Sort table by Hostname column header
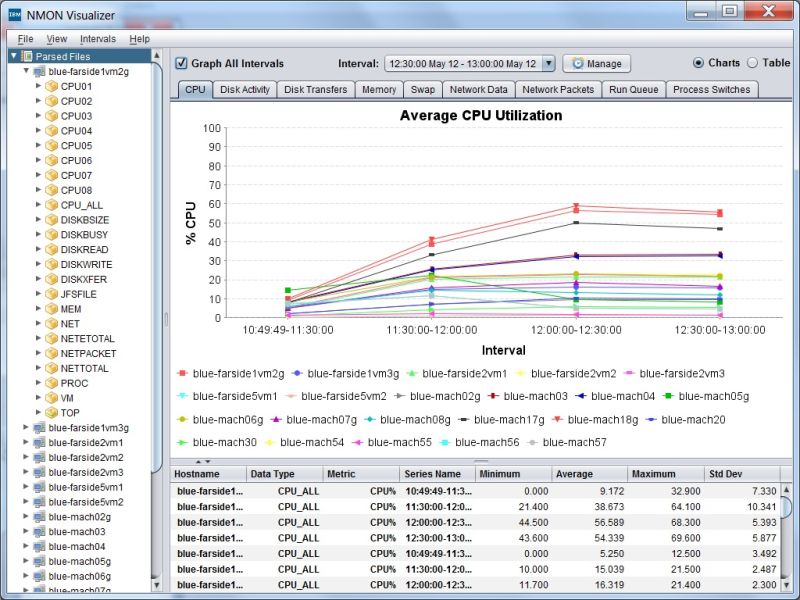 pyautogui.click(x=208, y=473)
